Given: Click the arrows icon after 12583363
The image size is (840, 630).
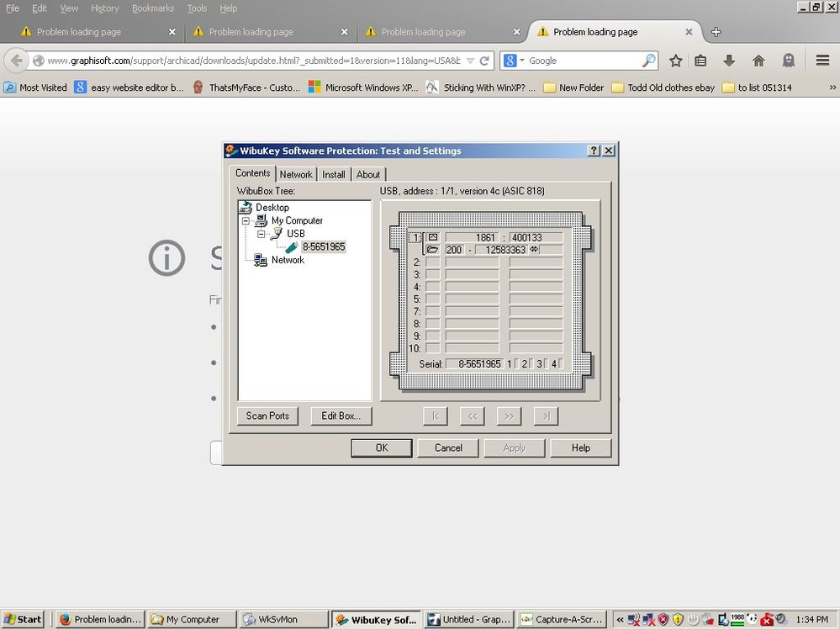Looking at the screenshot, I should (534, 250).
